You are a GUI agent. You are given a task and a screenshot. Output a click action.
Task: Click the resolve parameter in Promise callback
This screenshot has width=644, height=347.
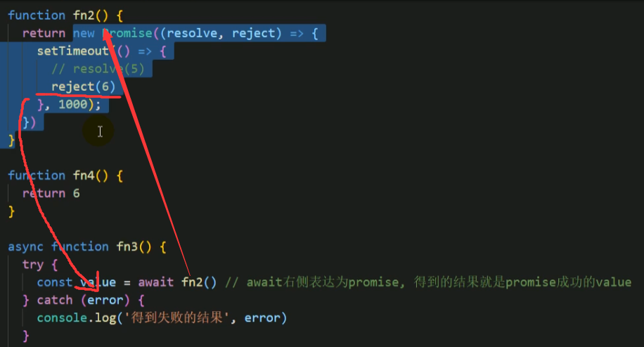tap(192, 33)
